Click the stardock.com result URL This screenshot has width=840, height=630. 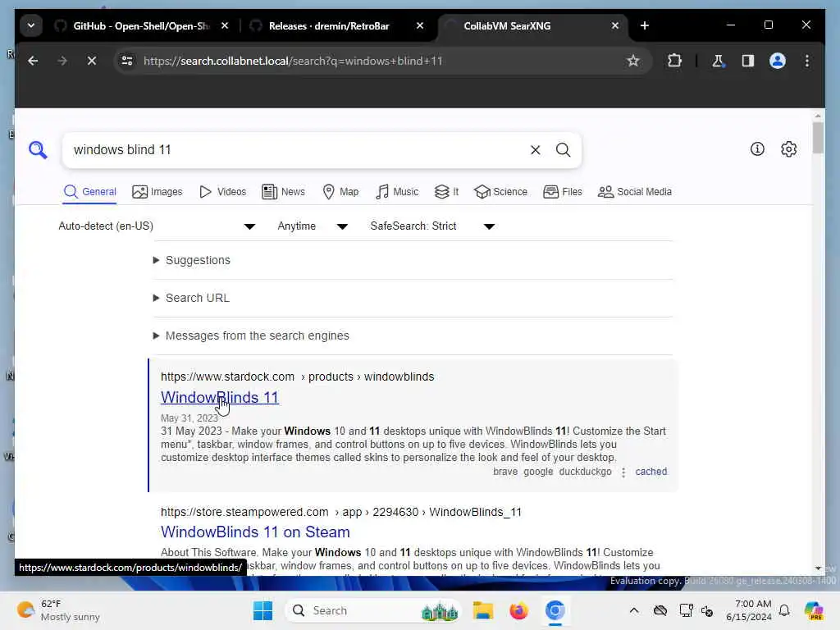297,377
